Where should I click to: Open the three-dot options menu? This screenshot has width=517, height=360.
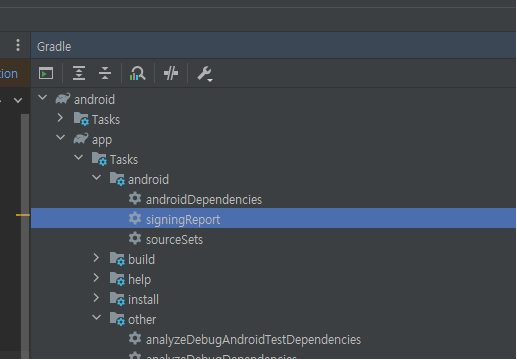(18, 45)
